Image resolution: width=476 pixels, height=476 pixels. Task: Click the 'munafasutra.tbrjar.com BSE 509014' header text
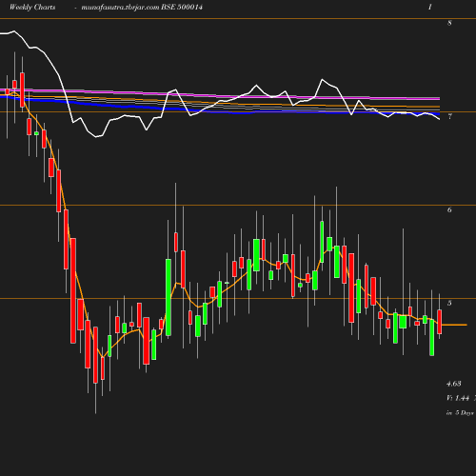(x=142, y=8)
